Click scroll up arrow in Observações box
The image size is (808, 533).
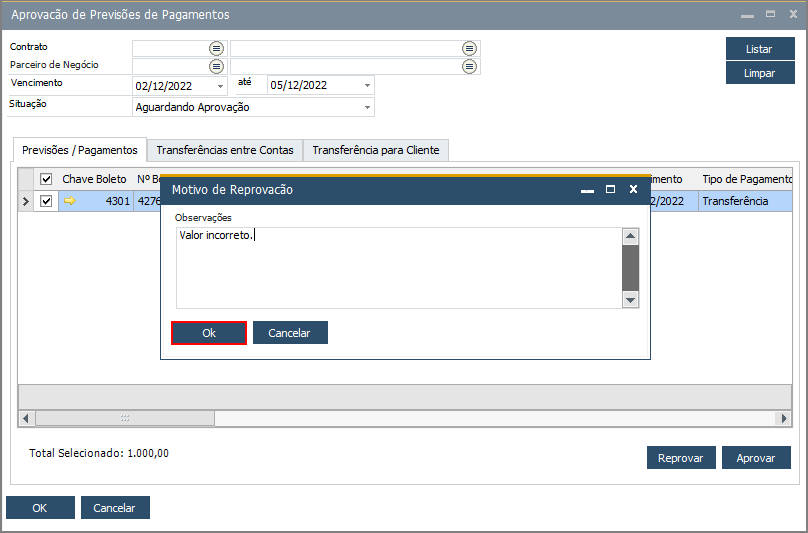(630, 237)
